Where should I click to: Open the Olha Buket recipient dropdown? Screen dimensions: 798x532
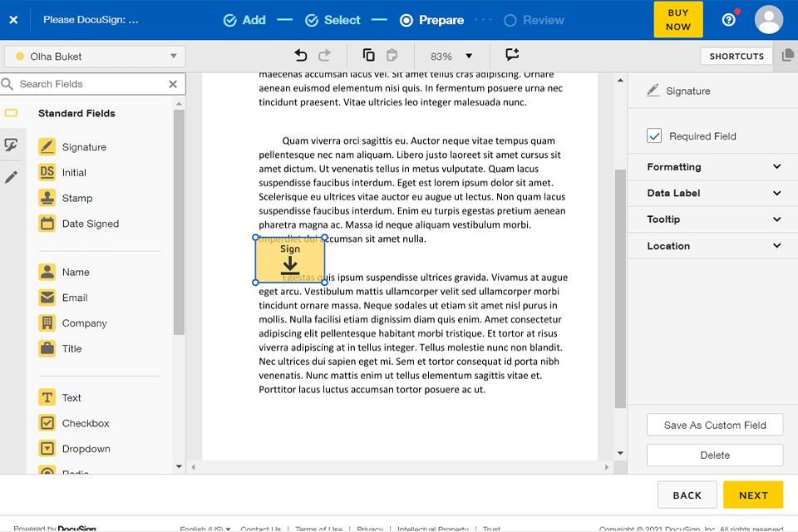(x=95, y=57)
